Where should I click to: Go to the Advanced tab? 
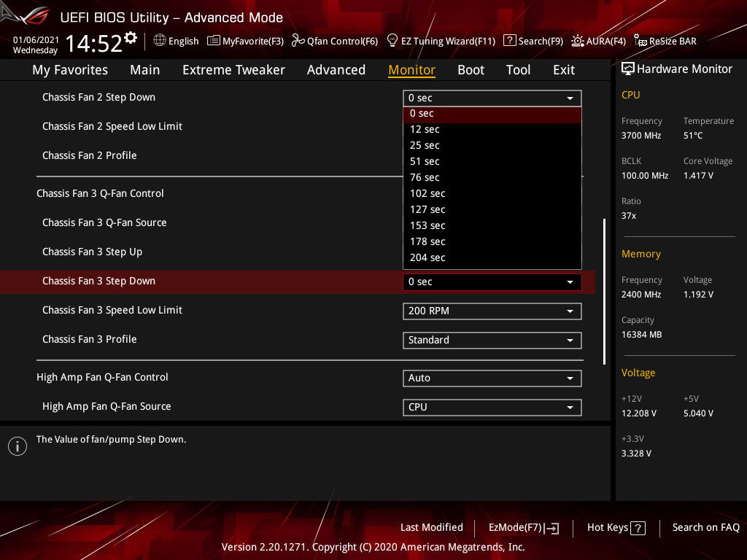tap(336, 70)
